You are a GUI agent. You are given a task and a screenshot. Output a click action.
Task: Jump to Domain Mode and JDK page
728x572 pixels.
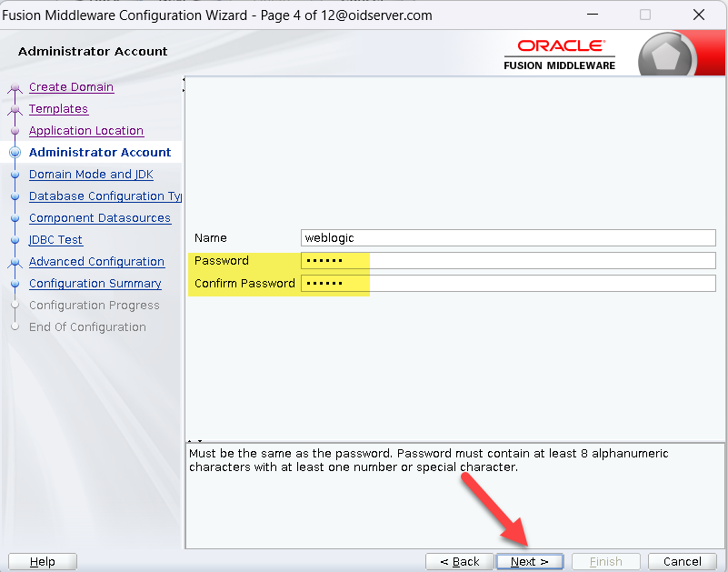click(x=91, y=175)
